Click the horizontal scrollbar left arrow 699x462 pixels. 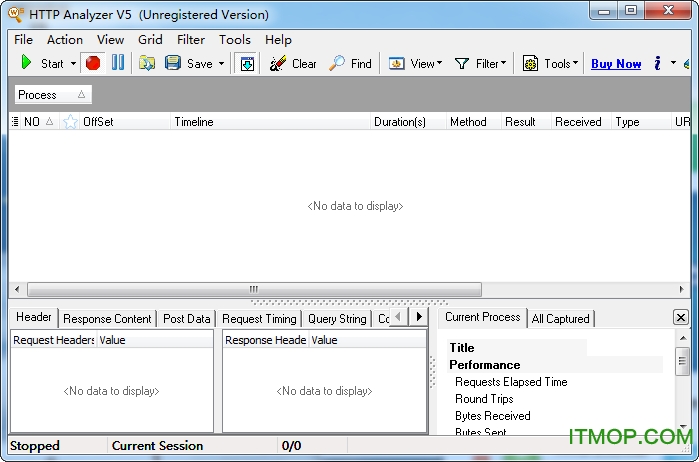click(x=17, y=289)
